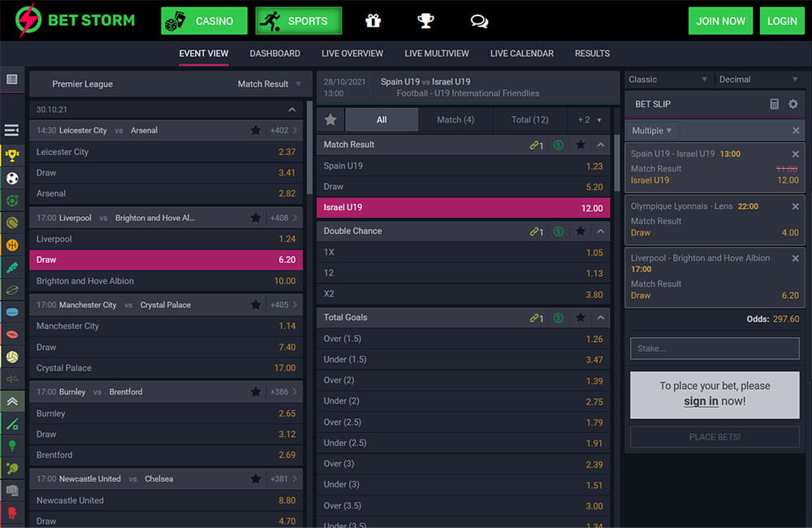
Task: Remove Spain U19 - Israel U19 from bet slip
Action: pos(796,154)
